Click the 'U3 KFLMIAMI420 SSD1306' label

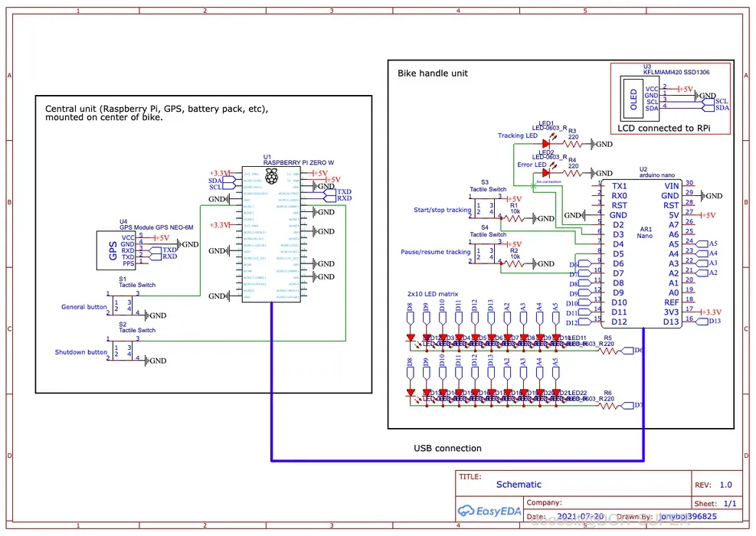(x=676, y=70)
